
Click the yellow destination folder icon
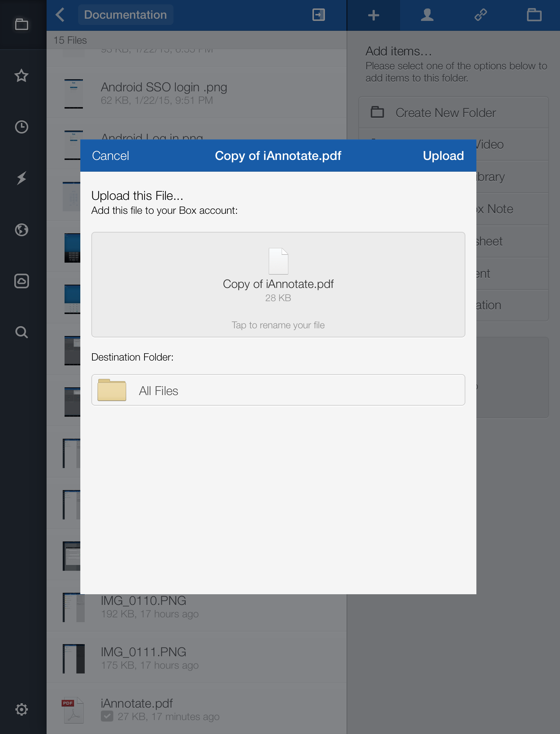[x=112, y=390]
